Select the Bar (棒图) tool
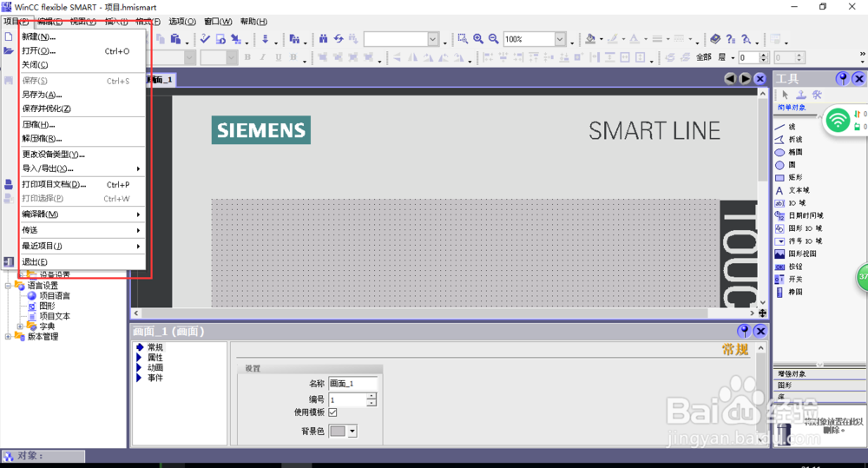The height and width of the screenshot is (468, 868). (x=788, y=293)
